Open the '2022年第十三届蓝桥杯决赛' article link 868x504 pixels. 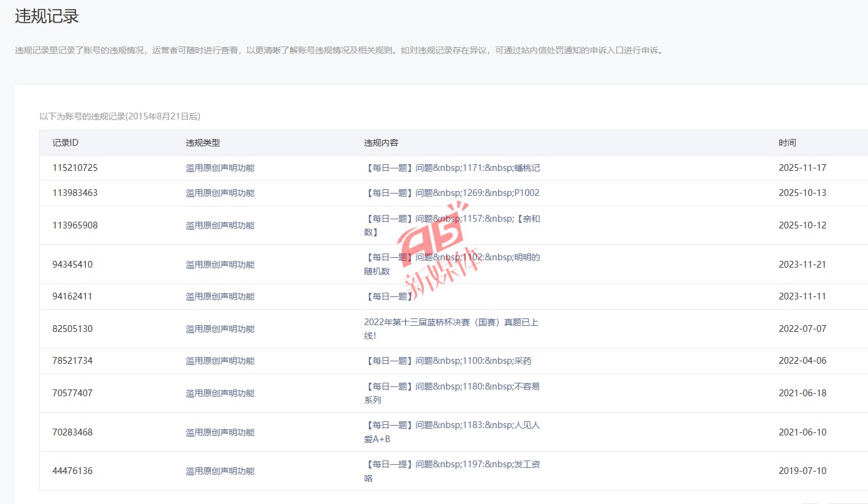point(451,328)
